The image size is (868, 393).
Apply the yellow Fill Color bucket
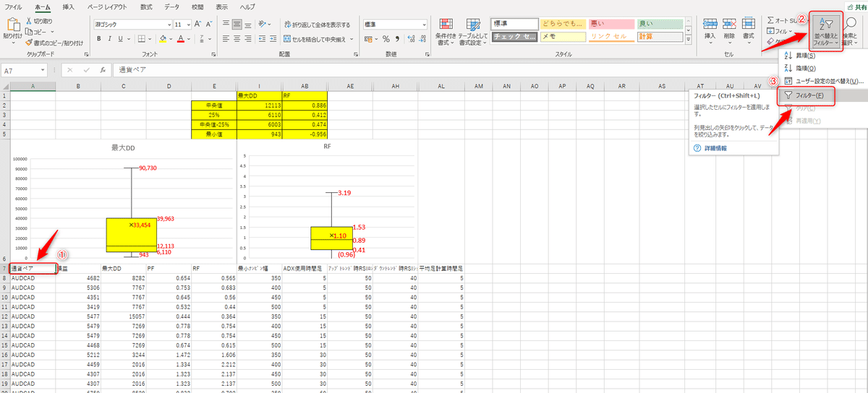(x=164, y=39)
